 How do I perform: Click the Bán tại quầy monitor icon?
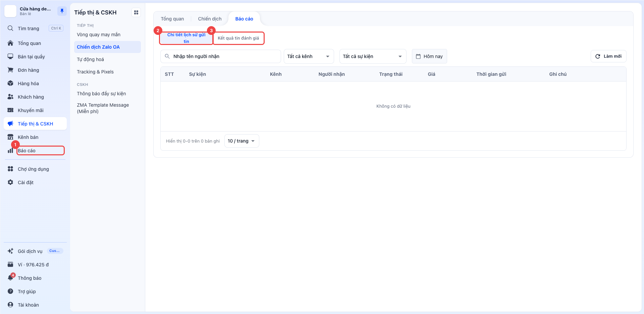click(10, 56)
